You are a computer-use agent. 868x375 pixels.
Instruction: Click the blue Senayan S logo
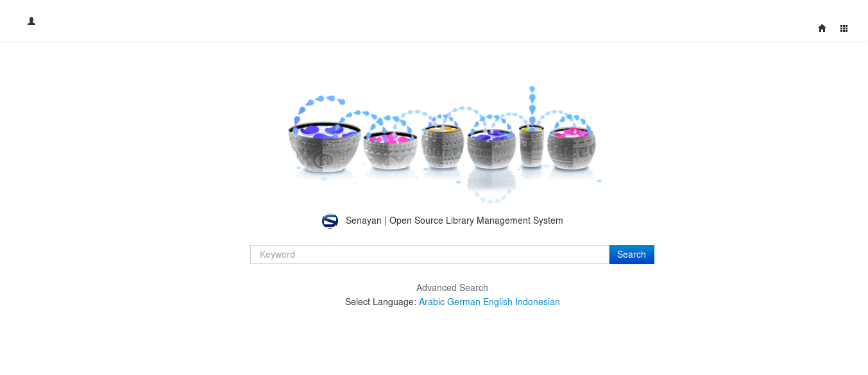point(330,221)
